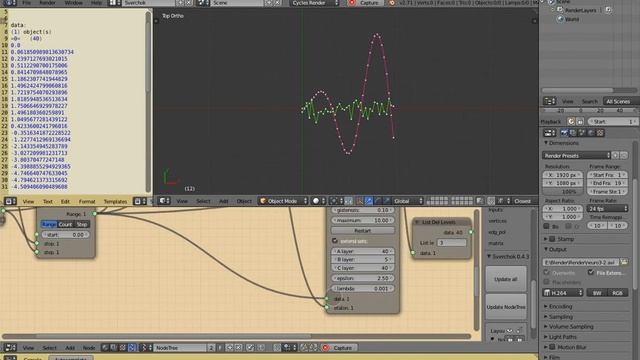
Task: Click the node editor type icon
Action: point(10,348)
